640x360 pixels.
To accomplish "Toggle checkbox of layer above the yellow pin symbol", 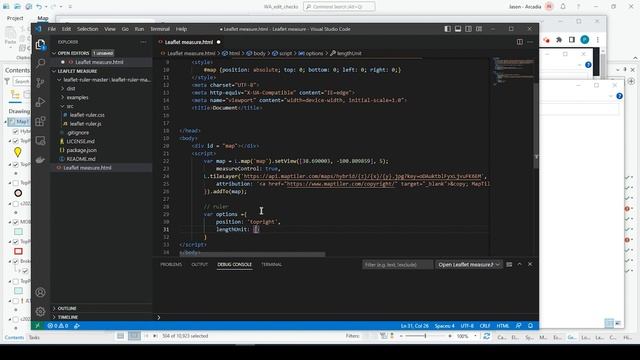I will click(x=16, y=141).
